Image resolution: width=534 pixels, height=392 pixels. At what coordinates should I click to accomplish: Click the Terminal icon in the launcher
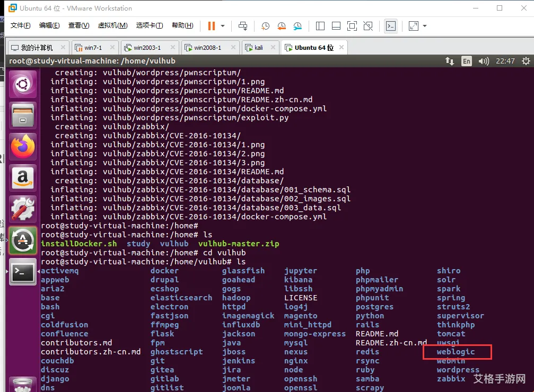point(23,272)
